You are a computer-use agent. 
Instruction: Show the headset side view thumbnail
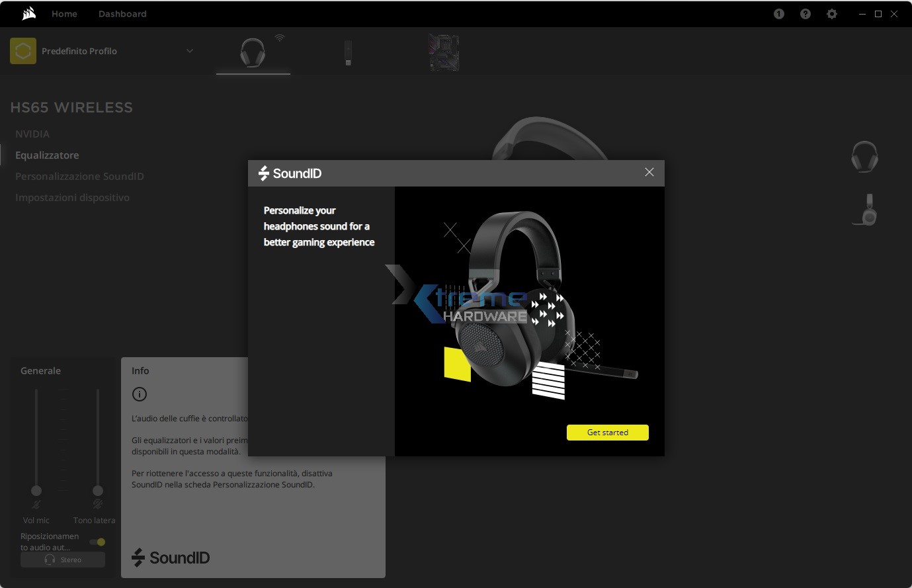pyautogui.click(x=866, y=210)
